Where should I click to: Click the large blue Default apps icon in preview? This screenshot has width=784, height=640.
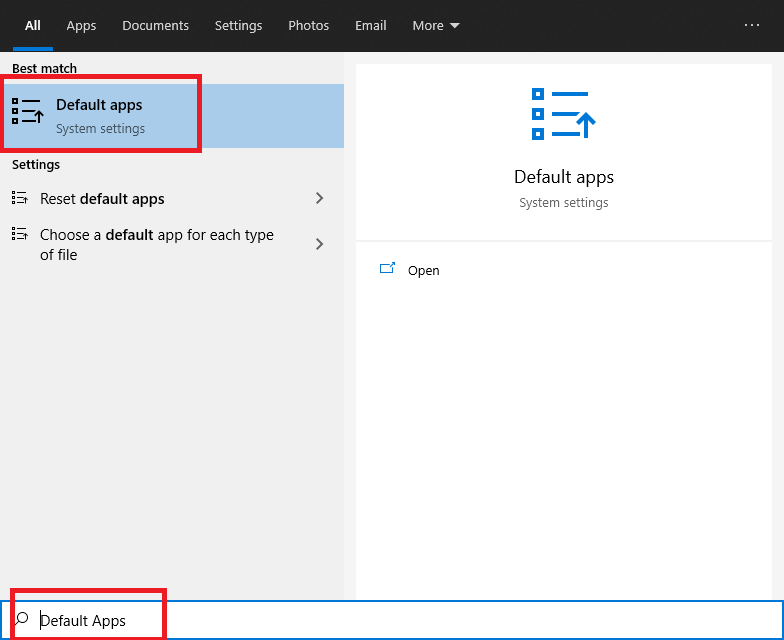564,114
